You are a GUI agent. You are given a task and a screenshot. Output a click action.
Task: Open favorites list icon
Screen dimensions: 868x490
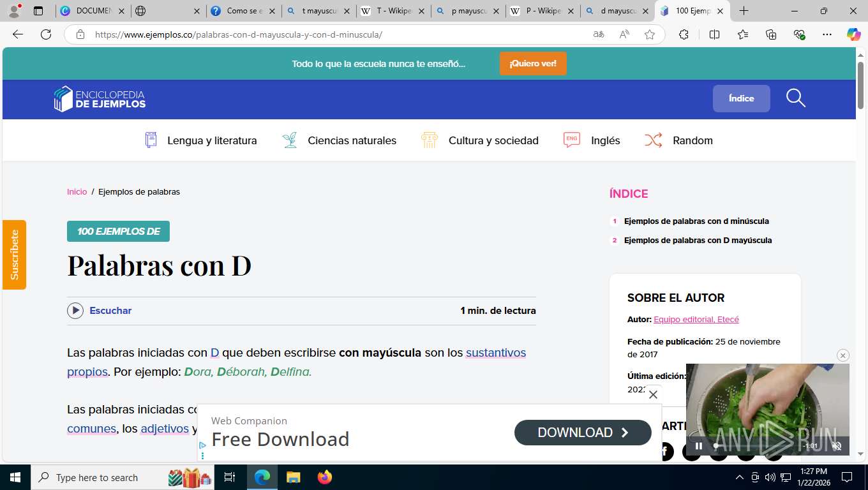click(x=743, y=34)
